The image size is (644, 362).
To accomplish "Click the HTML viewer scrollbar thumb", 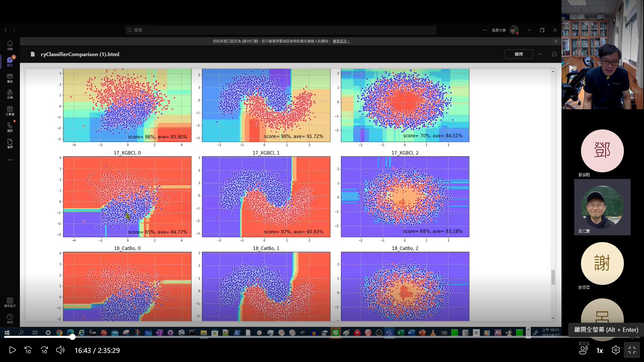I will pyautogui.click(x=553, y=277).
